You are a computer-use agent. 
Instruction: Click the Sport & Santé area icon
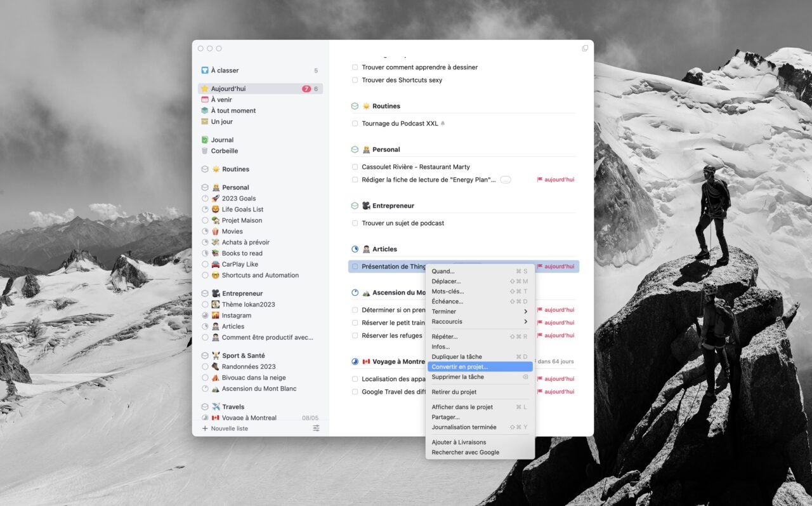click(x=205, y=356)
